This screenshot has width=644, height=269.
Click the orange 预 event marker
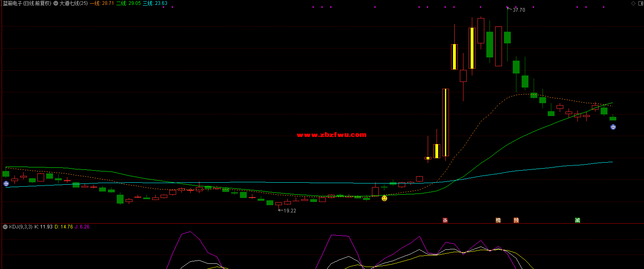(516, 220)
